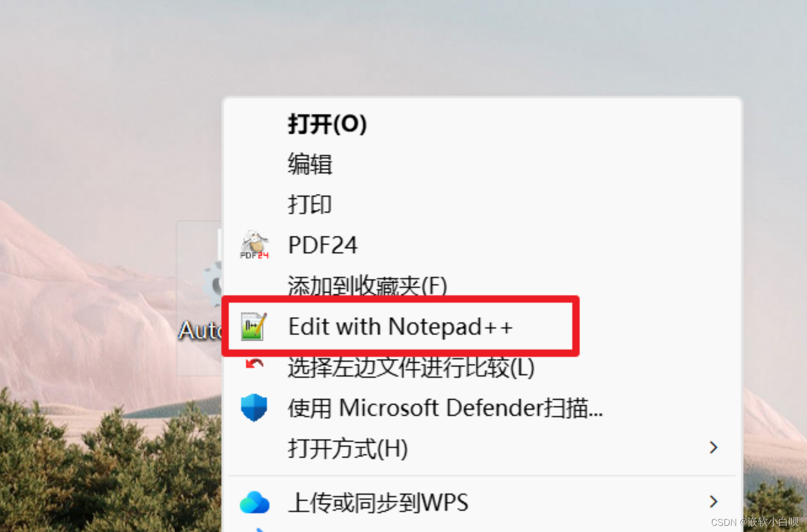Choose 打开(O) from the context menu
The width and height of the screenshot is (807, 532).
(x=327, y=124)
